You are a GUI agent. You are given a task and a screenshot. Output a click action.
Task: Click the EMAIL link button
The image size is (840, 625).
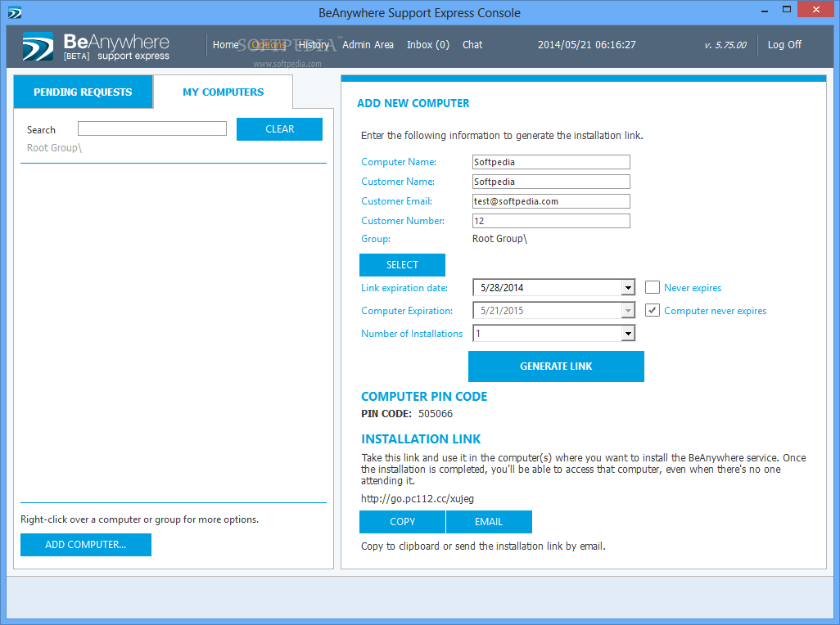pyautogui.click(x=489, y=522)
